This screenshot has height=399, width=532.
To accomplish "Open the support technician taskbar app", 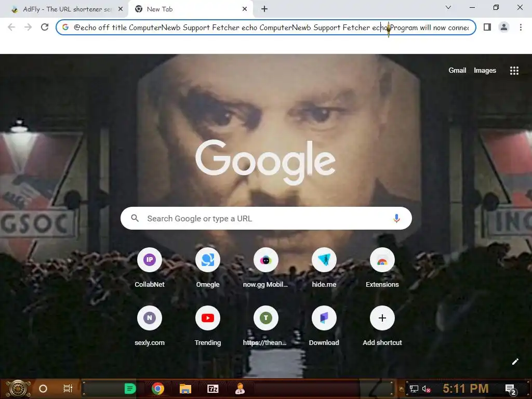I will [x=240, y=389].
